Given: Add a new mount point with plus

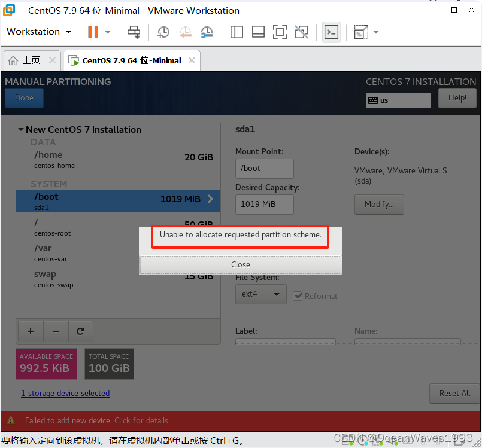Looking at the screenshot, I should [x=31, y=331].
